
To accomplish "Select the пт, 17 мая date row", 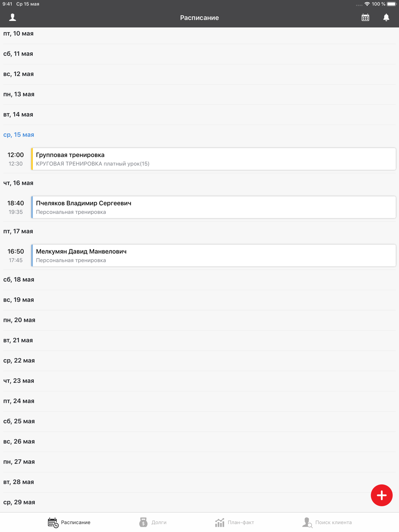I will pos(199,231).
